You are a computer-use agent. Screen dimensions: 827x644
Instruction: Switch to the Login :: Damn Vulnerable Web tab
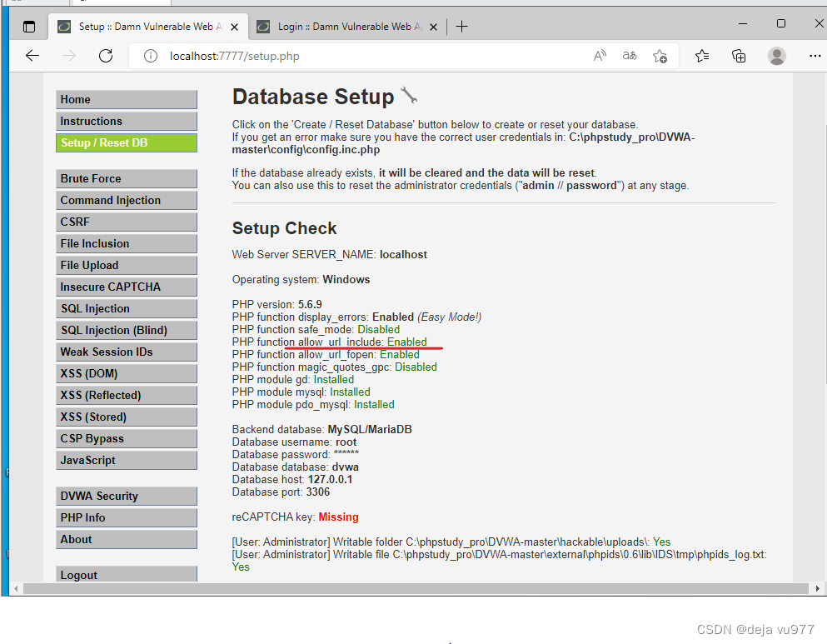click(346, 27)
